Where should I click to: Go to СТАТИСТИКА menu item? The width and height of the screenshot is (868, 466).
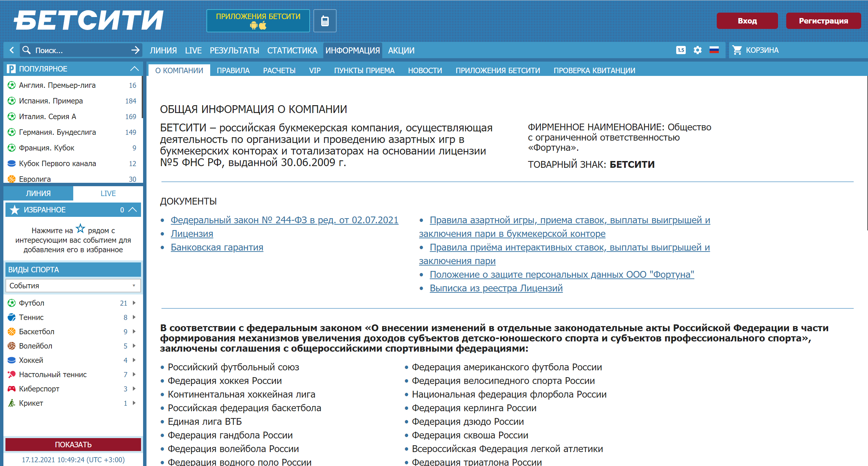pyautogui.click(x=292, y=50)
